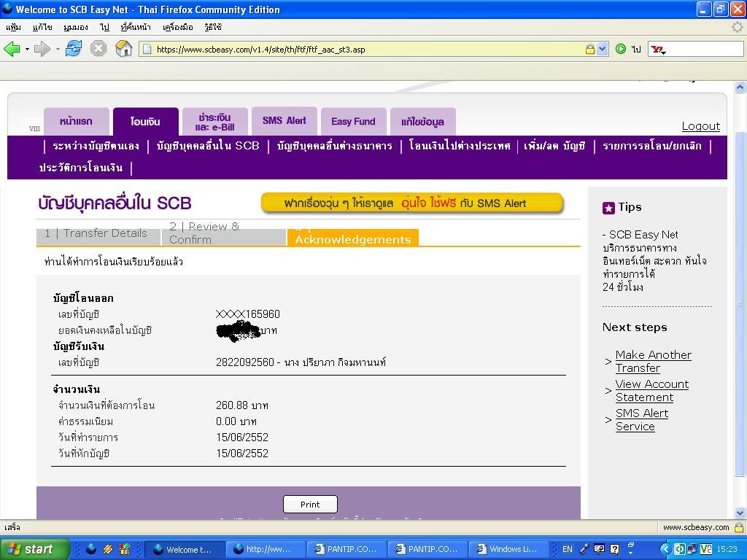The height and width of the screenshot is (560, 747).
Task: Click transfer amount 260.88 บาท
Action: pyautogui.click(x=242, y=405)
